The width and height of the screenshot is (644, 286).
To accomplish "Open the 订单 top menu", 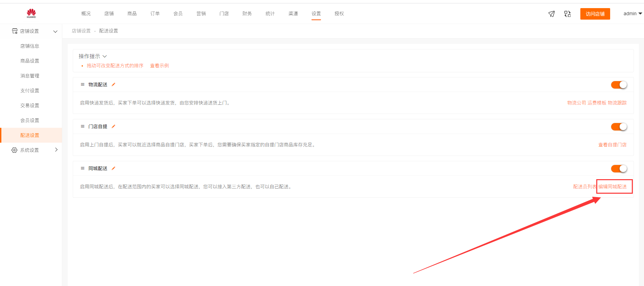I will click(155, 14).
